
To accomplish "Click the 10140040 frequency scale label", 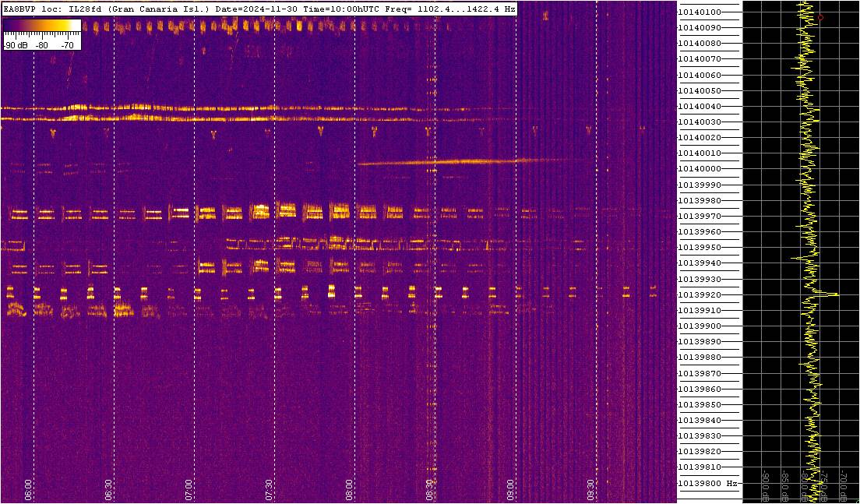I will tap(700, 107).
